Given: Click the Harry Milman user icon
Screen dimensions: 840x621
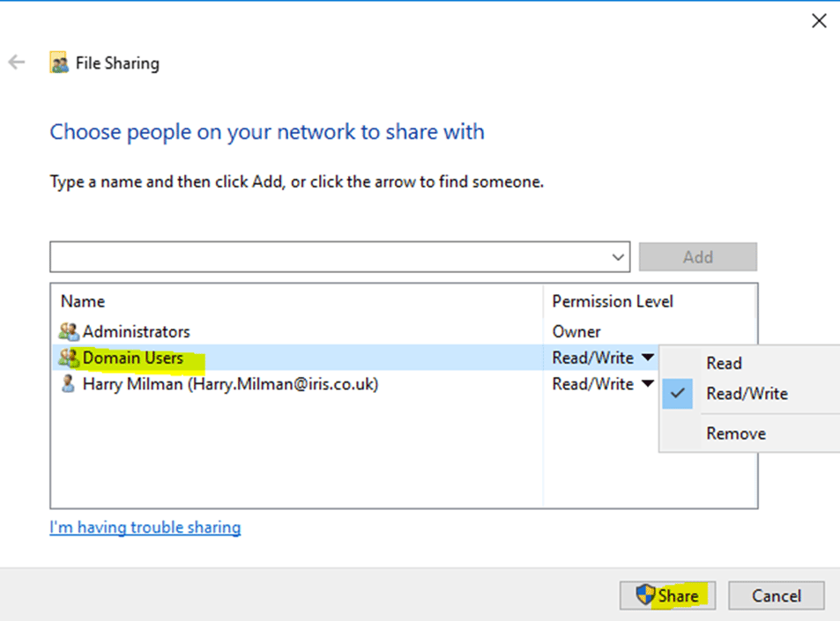Looking at the screenshot, I should (68, 384).
